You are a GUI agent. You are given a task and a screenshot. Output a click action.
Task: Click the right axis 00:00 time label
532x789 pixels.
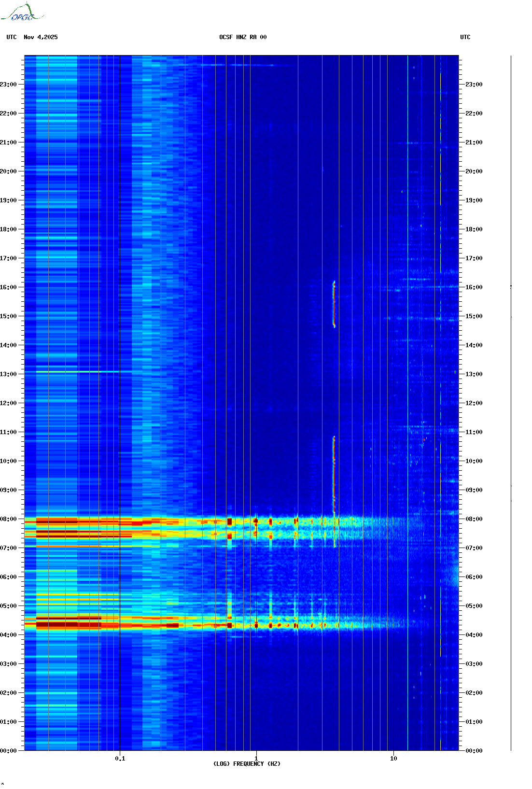(x=474, y=751)
